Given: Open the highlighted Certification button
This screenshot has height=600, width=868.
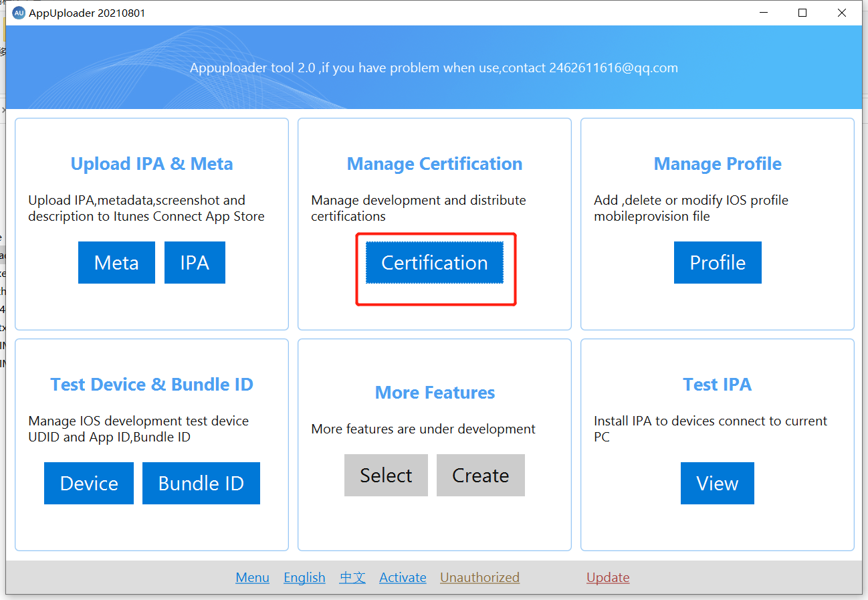Looking at the screenshot, I should tap(434, 263).
